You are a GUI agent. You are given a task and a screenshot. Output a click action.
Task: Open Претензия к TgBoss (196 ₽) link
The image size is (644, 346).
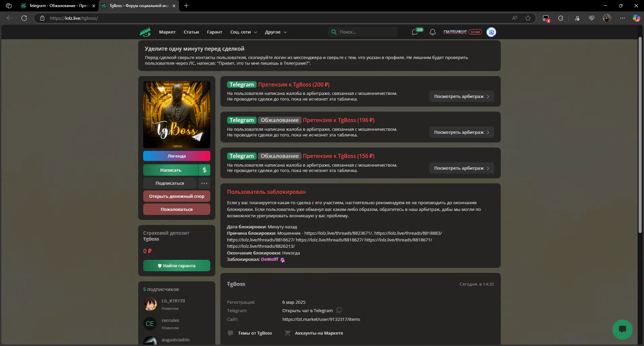coord(338,120)
